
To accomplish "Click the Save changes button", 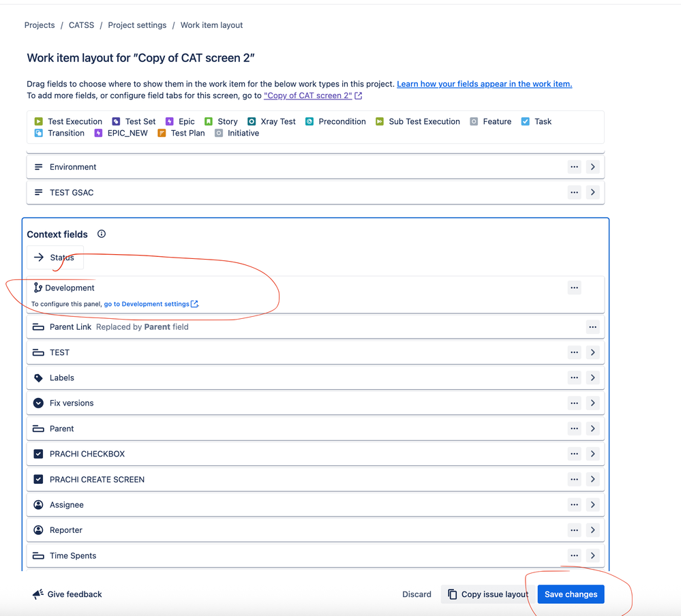I will [571, 594].
